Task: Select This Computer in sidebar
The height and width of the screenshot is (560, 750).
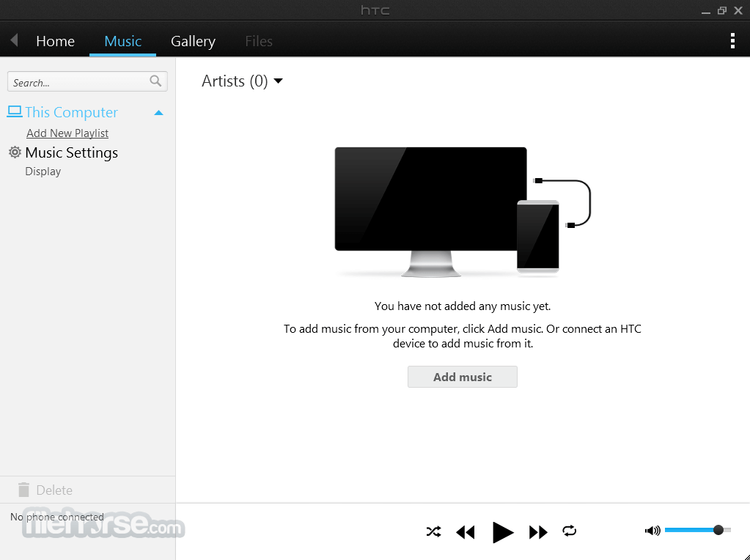Action: pos(71,112)
